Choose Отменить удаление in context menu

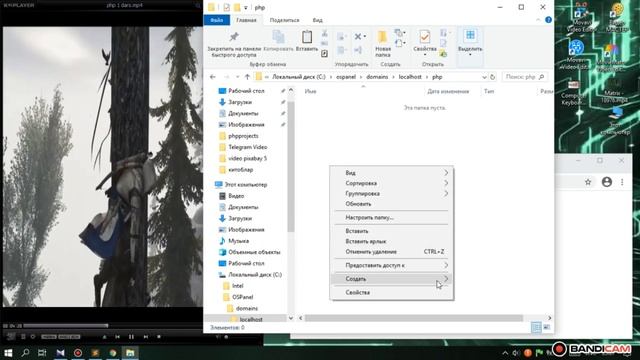pos(392,251)
